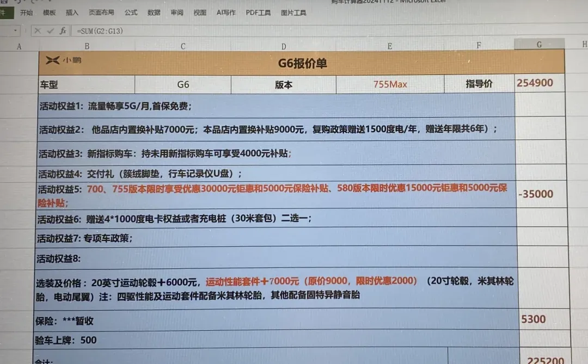
Task: Click the Insert Function (fx) icon
Action: click(x=64, y=30)
